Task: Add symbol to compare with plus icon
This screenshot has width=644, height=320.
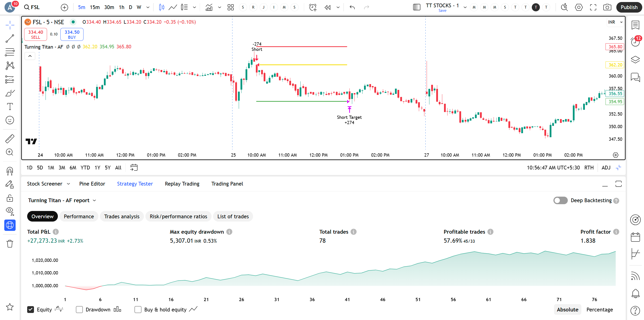Action: (x=64, y=7)
